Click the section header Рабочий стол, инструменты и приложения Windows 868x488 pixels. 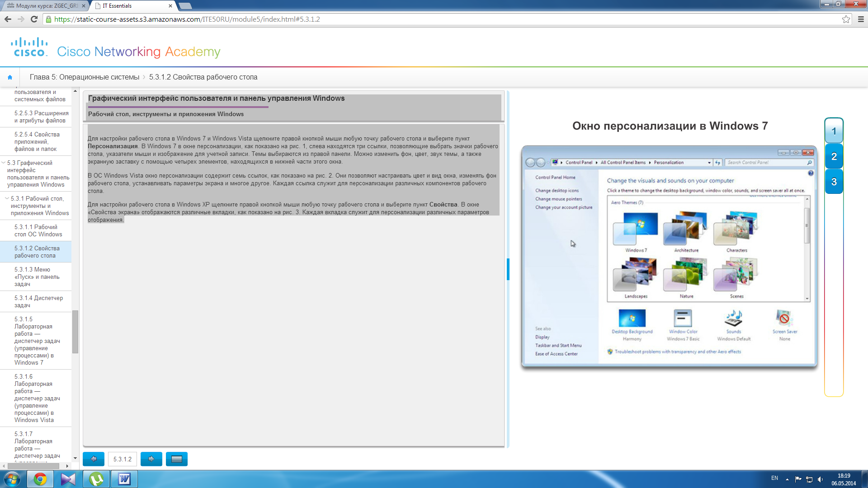166,114
